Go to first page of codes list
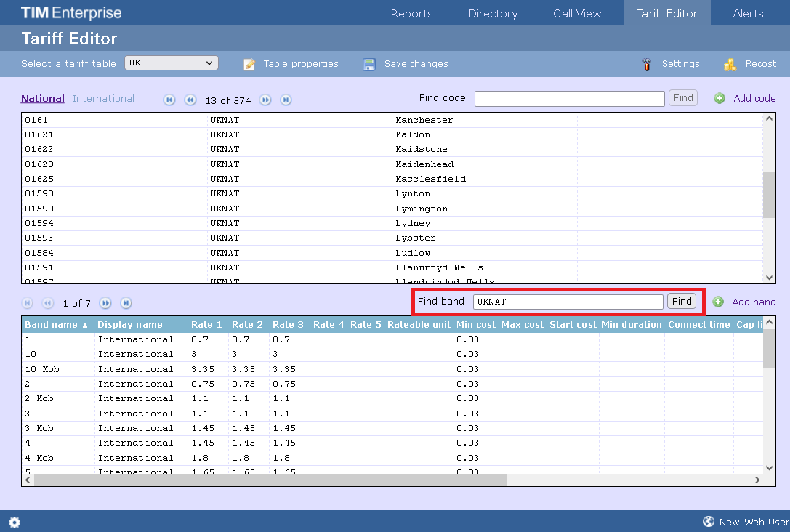The image size is (790, 532). 169,100
